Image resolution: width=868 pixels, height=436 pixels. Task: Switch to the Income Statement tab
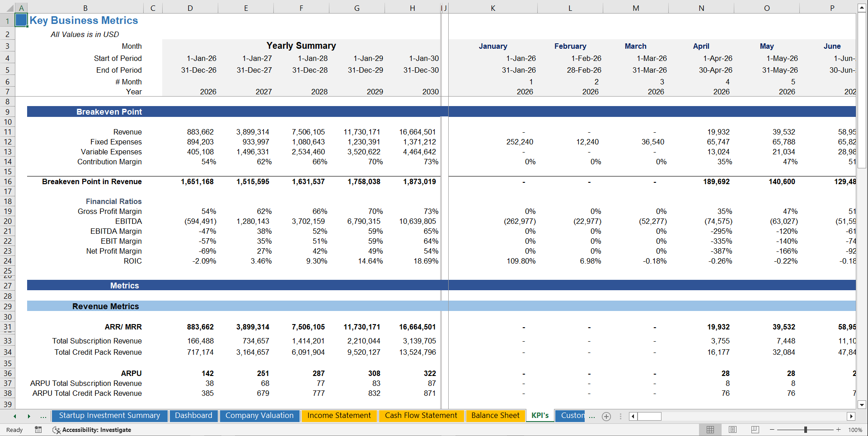tap(339, 416)
